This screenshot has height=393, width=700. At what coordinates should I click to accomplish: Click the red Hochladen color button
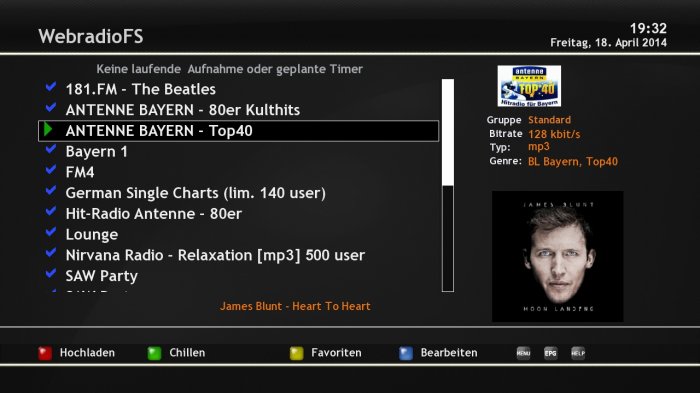[x=45, y=353]
